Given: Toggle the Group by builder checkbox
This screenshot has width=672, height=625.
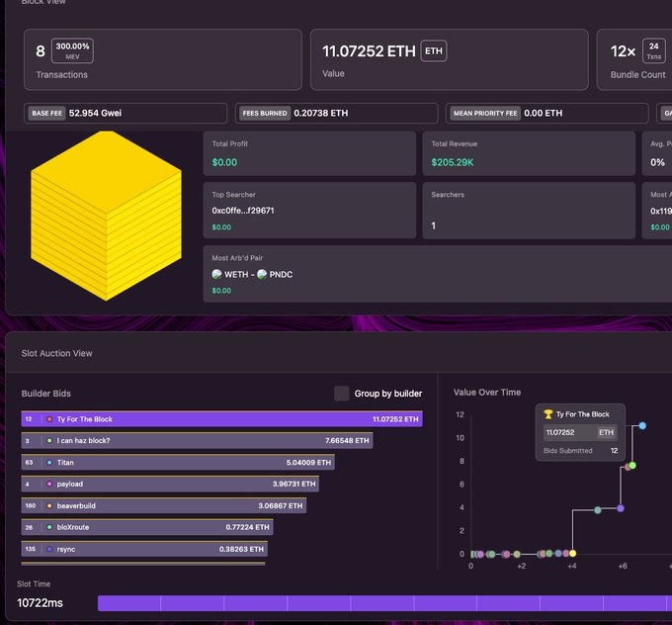Looking at the screenshot, I should [x=342, y=394].
